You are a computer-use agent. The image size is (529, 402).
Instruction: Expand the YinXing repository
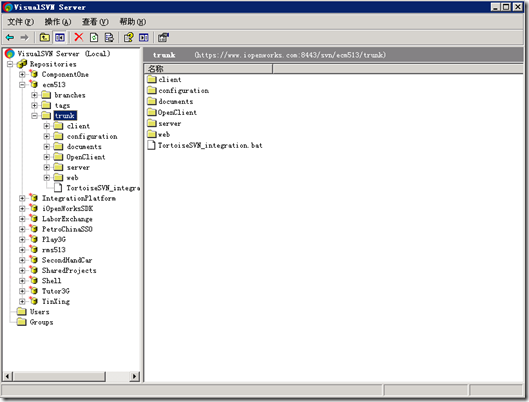[x=22, y=302]
